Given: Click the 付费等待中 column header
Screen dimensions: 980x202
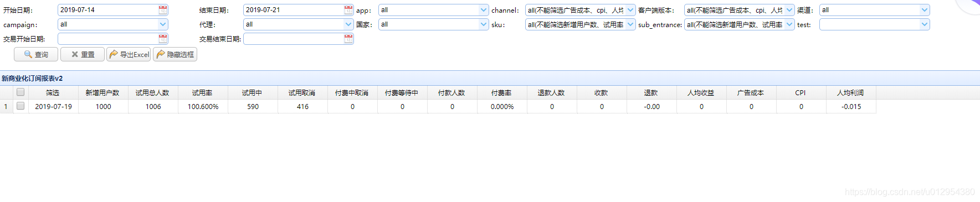Looking at the screenshot, I should coord(402,92).
